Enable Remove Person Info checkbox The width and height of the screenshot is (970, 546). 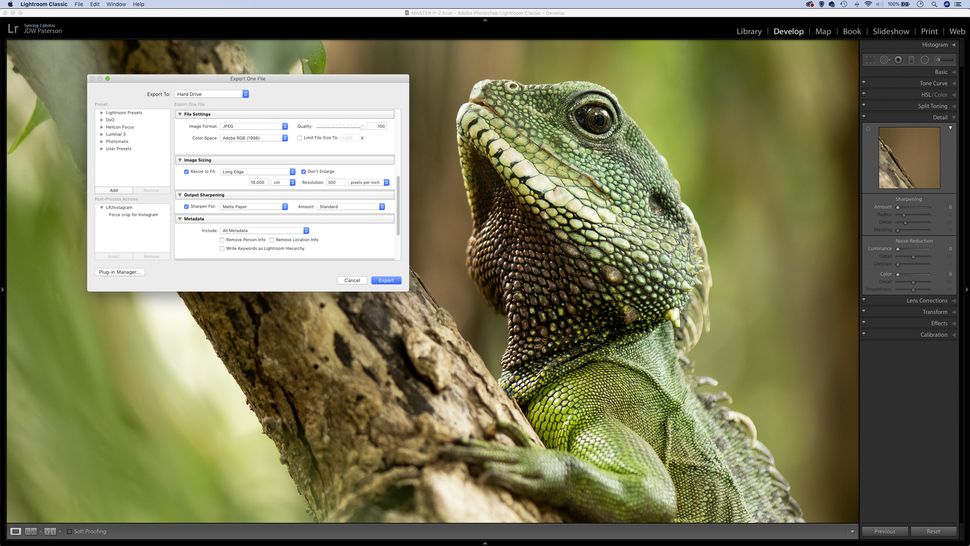(222, 239)
